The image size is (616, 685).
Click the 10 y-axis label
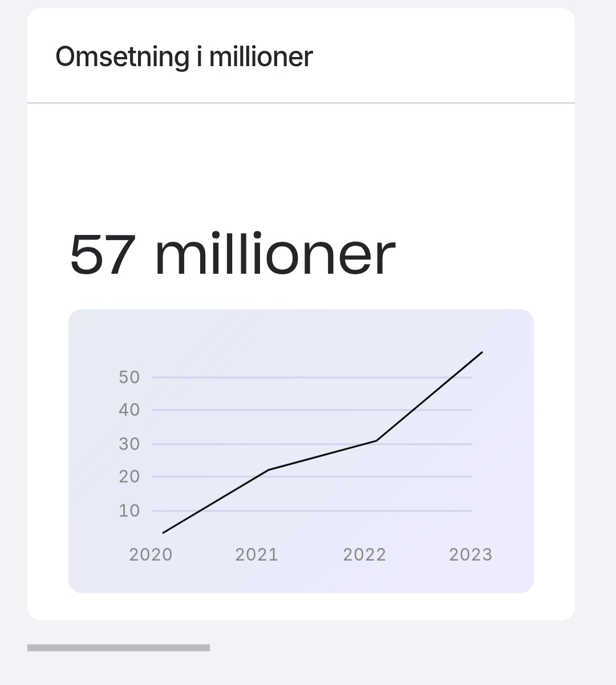pyautogui.click(x=129, y=510)
